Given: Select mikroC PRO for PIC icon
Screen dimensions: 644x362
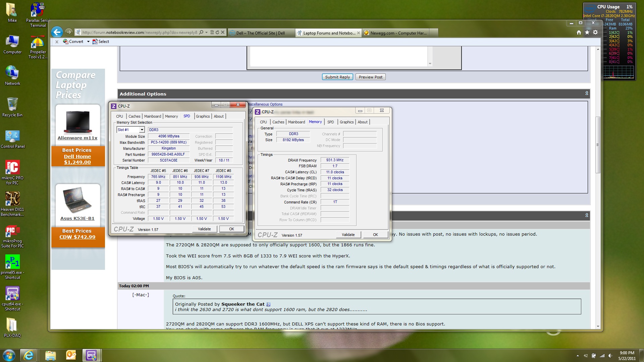Looking at the screenshot, I should click(12, 173).
